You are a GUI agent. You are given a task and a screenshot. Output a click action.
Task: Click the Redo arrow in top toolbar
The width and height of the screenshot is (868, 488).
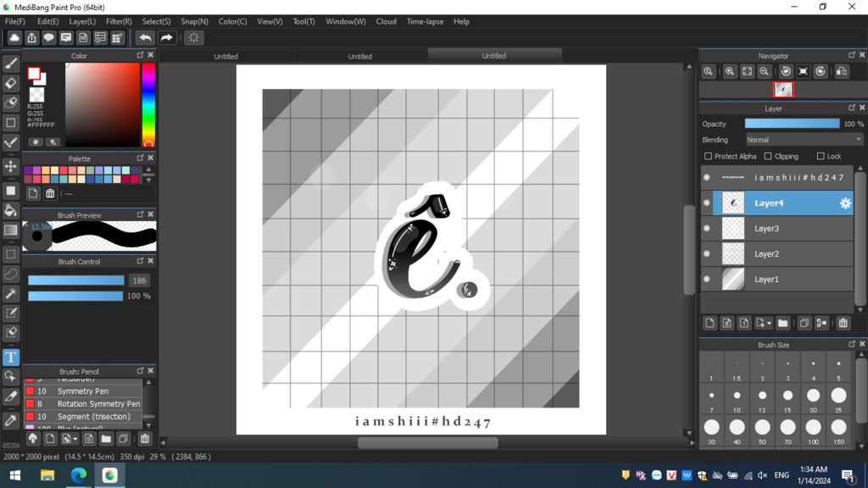tap(166, 37)
